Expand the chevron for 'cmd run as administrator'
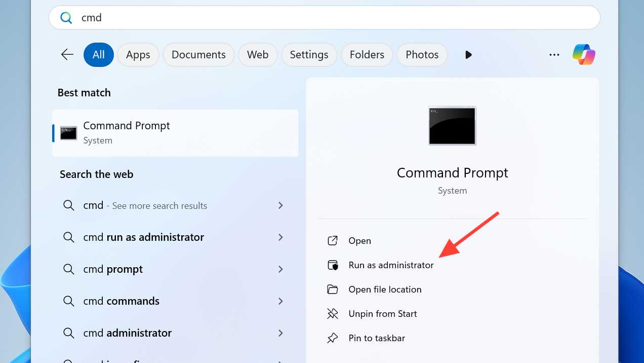Image resolution: width=644 pixels, height=363 pixels. click(280, 237)
